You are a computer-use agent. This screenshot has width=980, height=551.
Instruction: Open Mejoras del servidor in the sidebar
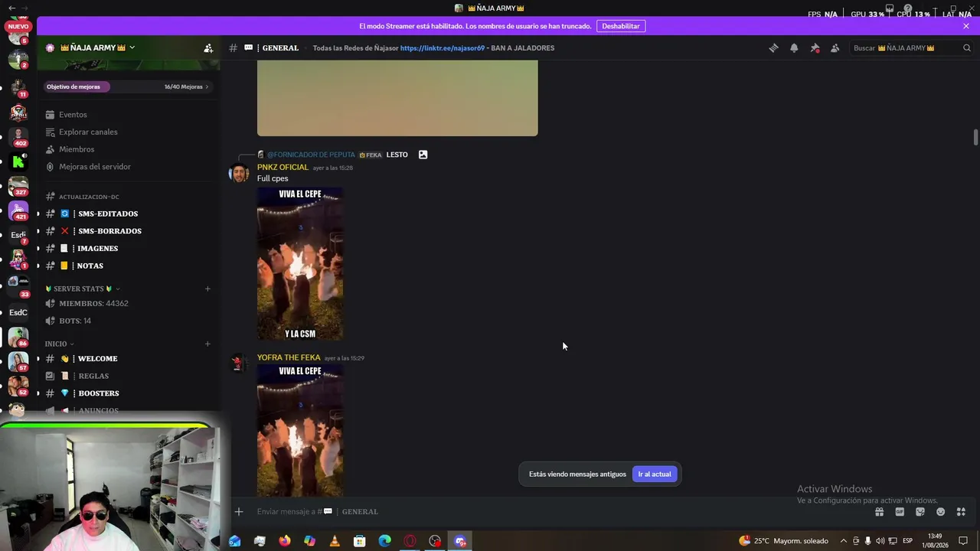[128, 167]
